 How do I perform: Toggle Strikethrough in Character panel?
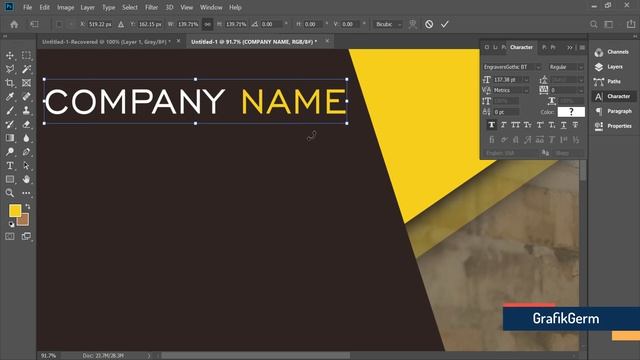pyautogui.click(x=576, y=125)
